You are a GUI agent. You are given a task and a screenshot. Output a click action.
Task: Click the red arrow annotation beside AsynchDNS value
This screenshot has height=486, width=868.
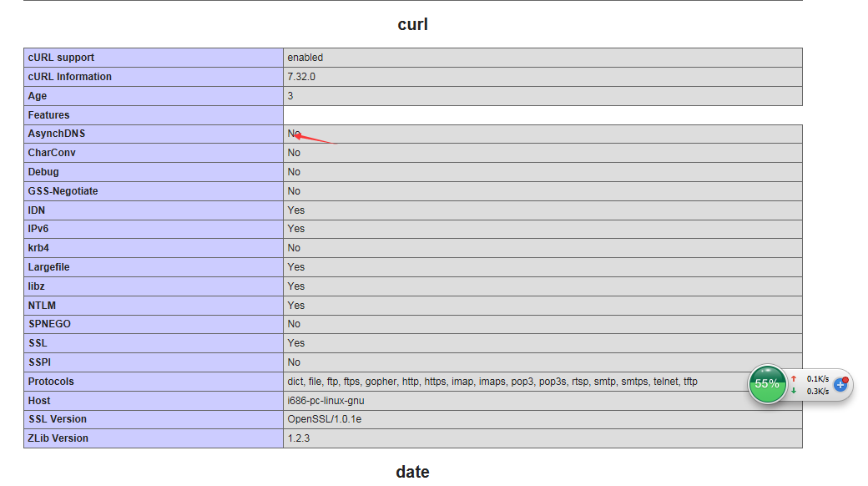(317, 139)
